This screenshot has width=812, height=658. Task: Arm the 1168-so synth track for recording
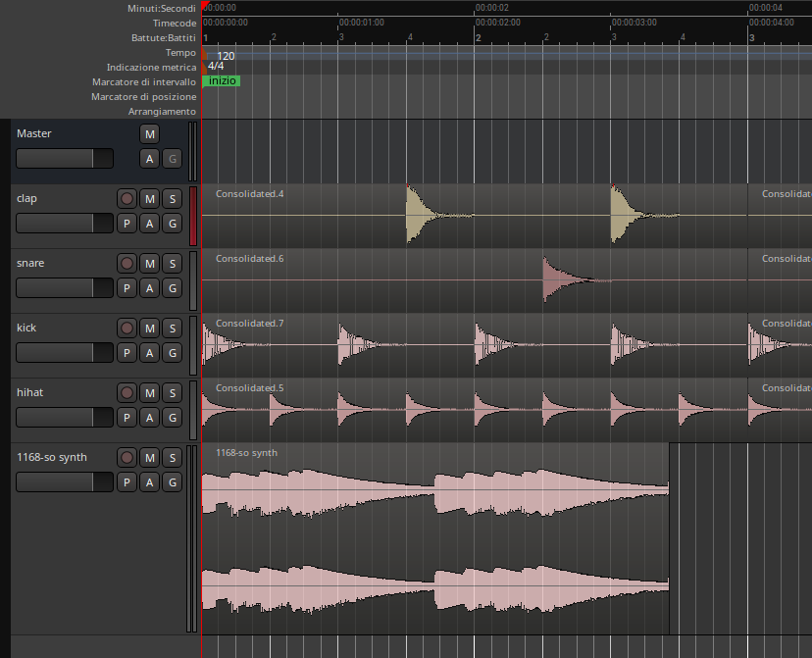point(127,458)
